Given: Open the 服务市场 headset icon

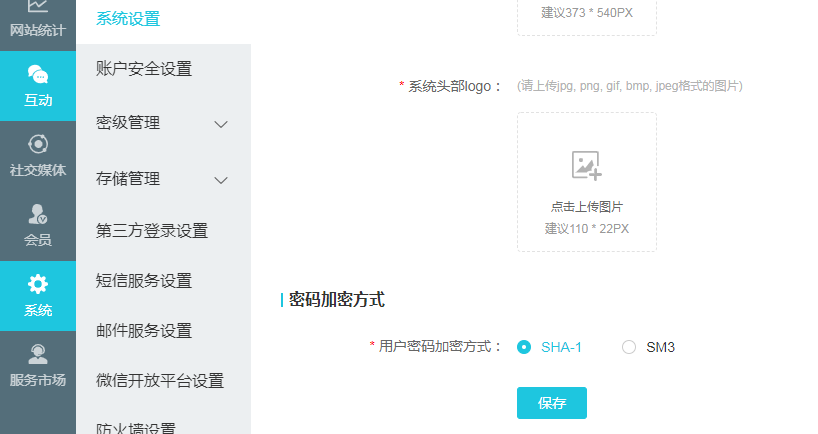Looking at the screenshot, I should pos(38,354).
